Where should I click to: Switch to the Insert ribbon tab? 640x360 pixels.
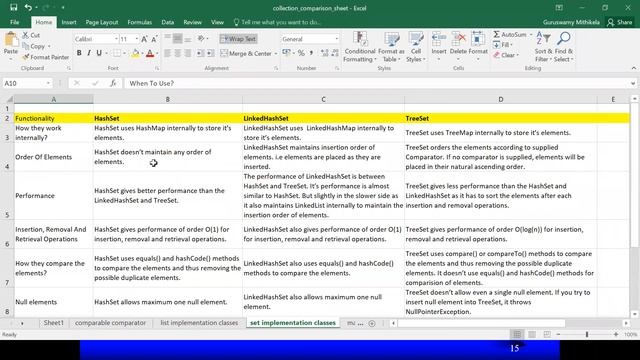pyautogui.click(x=69, y=22)
